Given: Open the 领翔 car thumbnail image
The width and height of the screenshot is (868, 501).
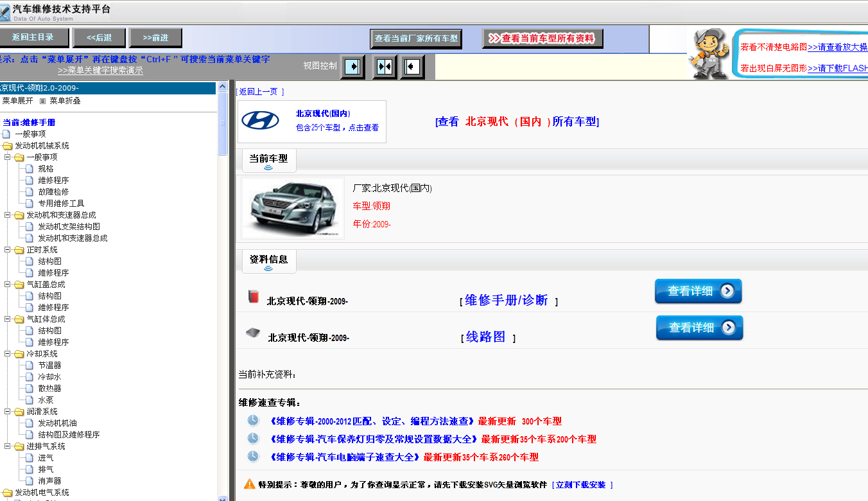Looking at the screenshot, I should tap(293, 209).
